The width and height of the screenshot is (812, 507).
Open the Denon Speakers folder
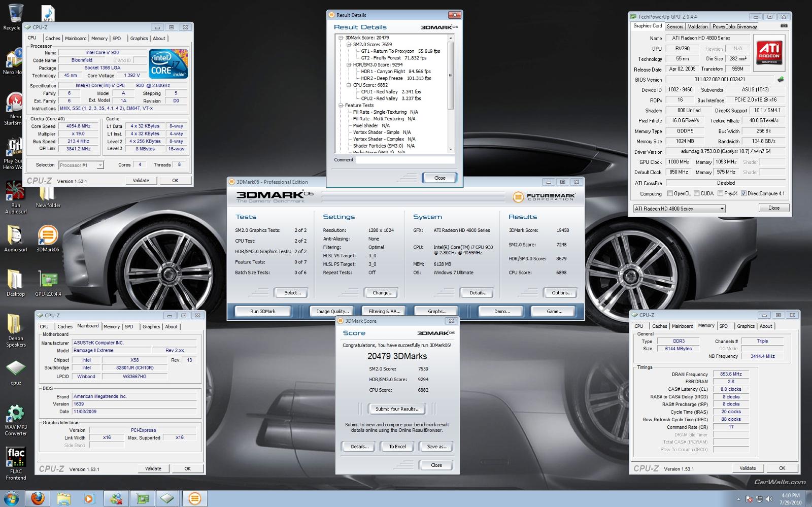(x=15, y=330)
